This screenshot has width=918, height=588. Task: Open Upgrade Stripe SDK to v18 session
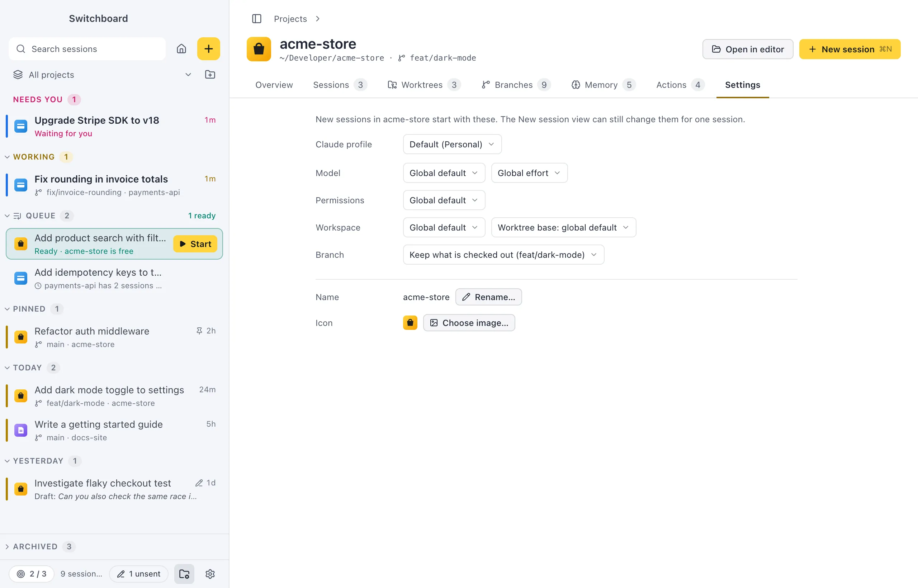pyautogui.click(x=114, y=126)
